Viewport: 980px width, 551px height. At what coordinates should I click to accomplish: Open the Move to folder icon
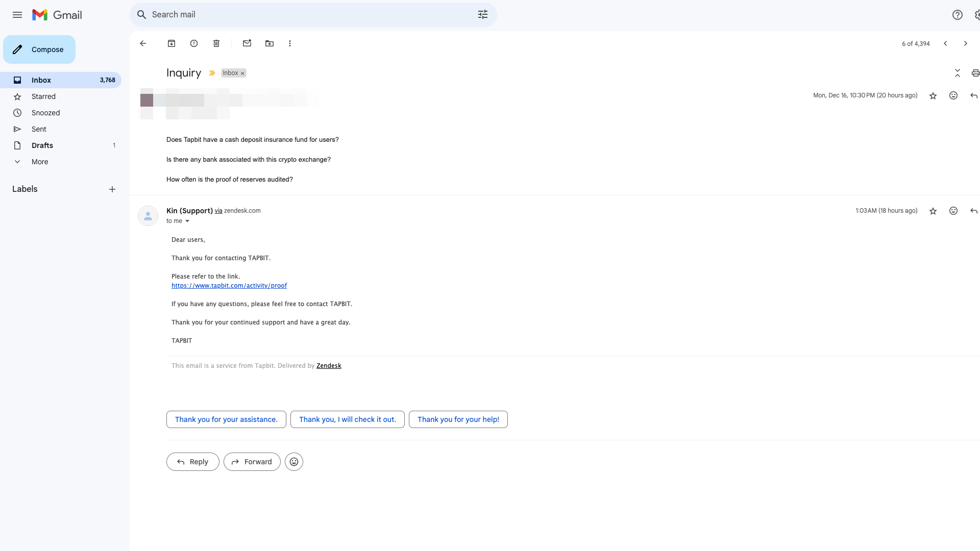269,43
